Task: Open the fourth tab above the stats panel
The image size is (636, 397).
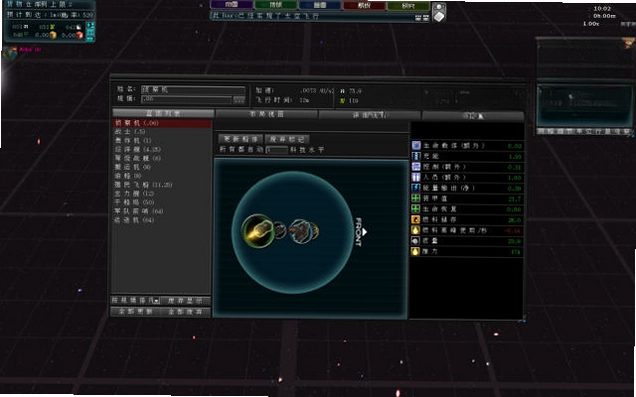Action: [473, 116]
